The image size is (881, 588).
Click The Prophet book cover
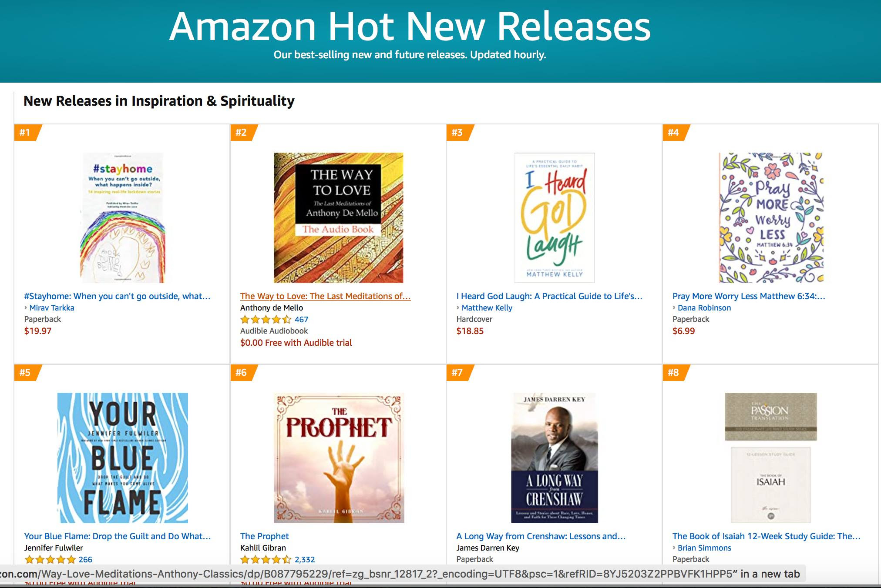338,458
